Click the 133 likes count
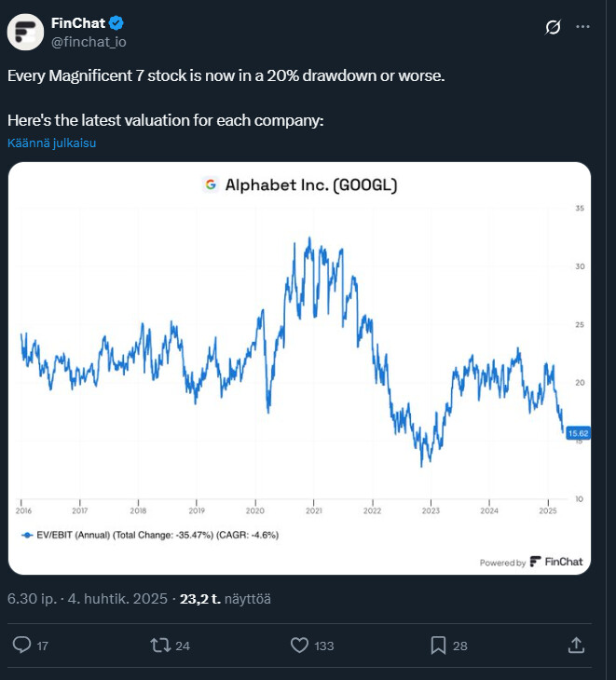This screenshot has height=680, width=616. click(x=324, y=646)
